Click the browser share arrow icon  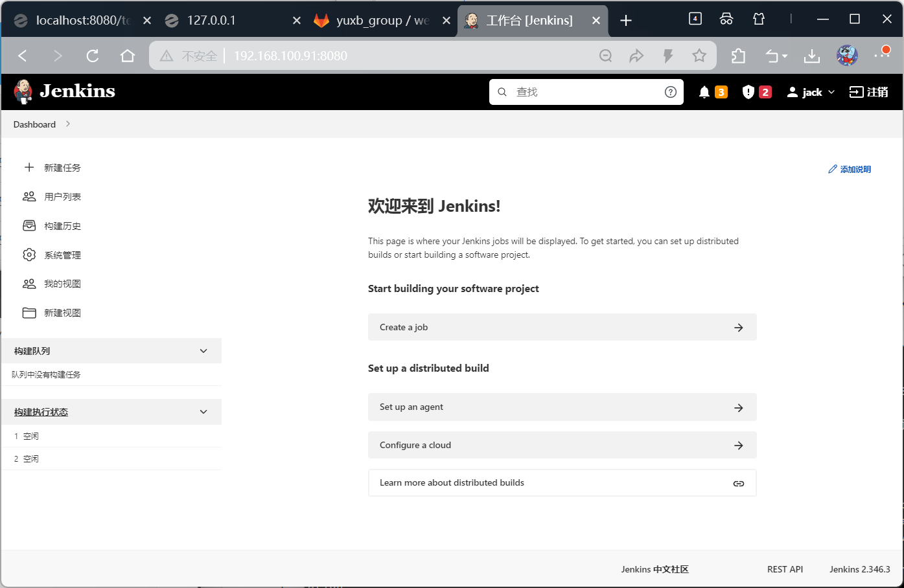click(636, 56)
